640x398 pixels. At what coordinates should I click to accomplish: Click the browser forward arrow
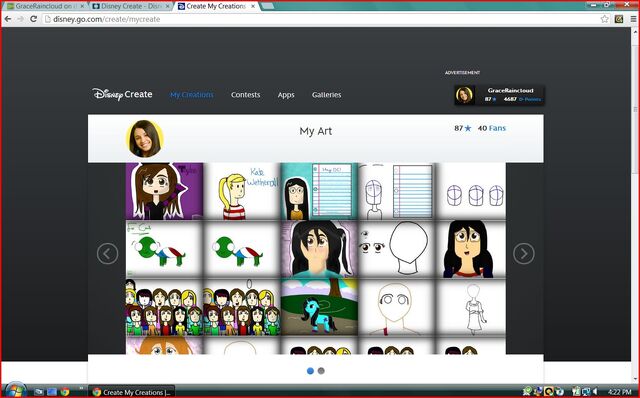coord(20,19)
